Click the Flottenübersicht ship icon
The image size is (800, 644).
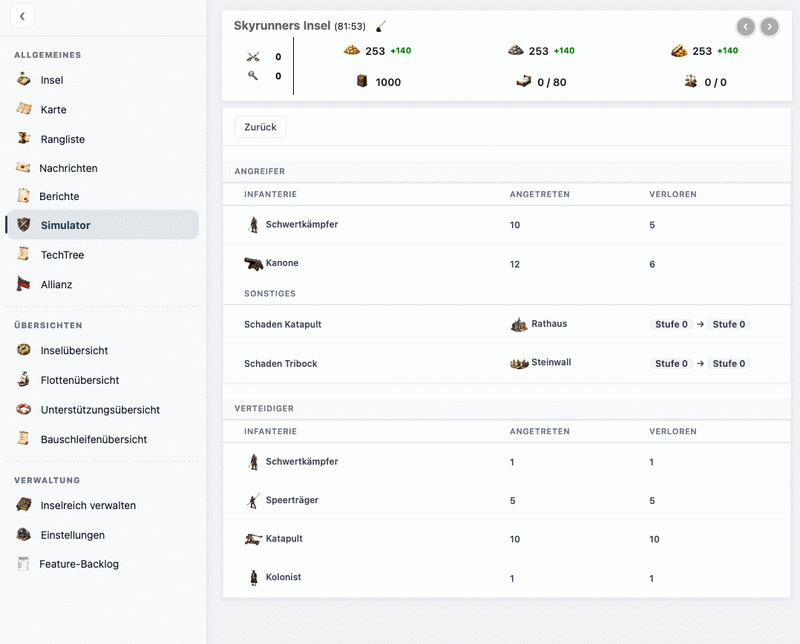pyautogui.click(x=23, y=379)
